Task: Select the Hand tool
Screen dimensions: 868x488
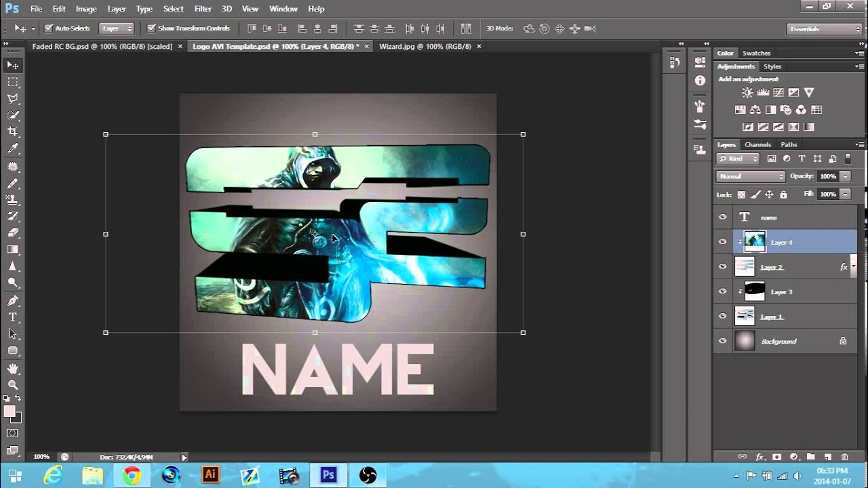Action: click(x=13, y=369)
